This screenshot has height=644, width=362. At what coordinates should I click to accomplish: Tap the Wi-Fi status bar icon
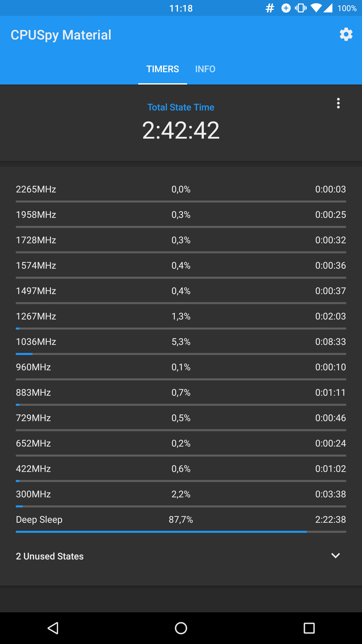316,8
